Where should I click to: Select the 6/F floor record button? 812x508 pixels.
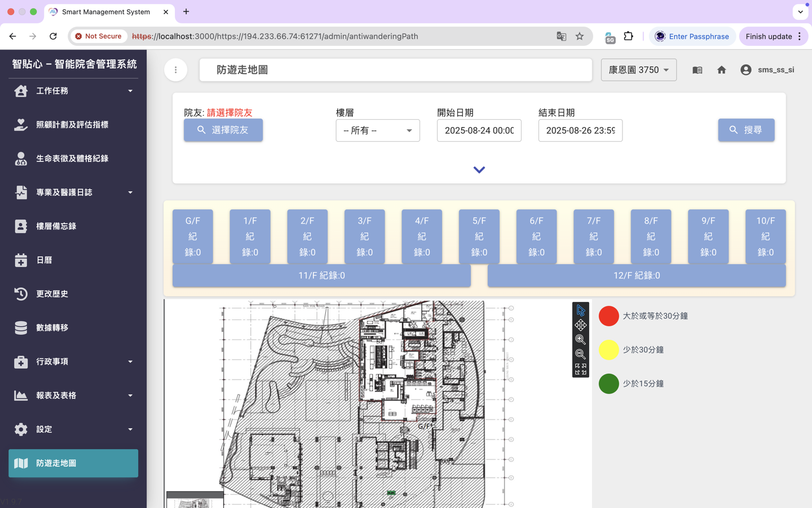point(536,237)
